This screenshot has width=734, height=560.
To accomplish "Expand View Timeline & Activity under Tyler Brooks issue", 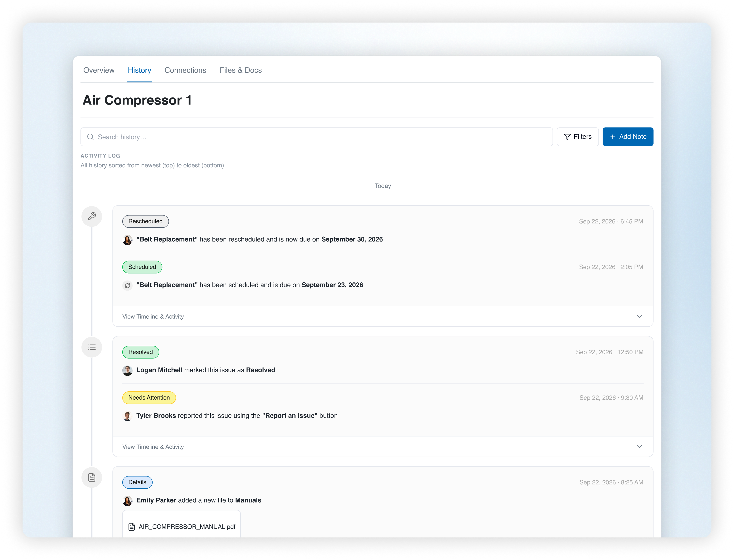I will pos(383,447).
